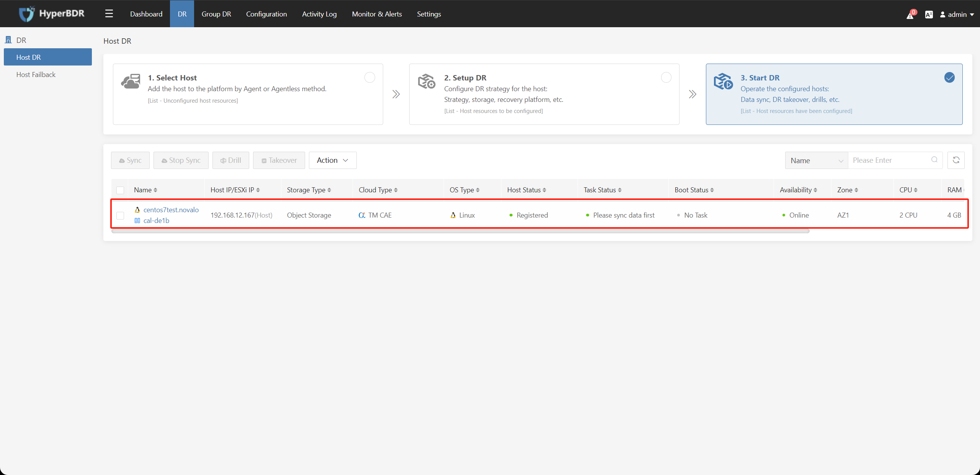Check the select-all header checkbox
Viewport: 980px width, 475px height.
pos(120,190)
